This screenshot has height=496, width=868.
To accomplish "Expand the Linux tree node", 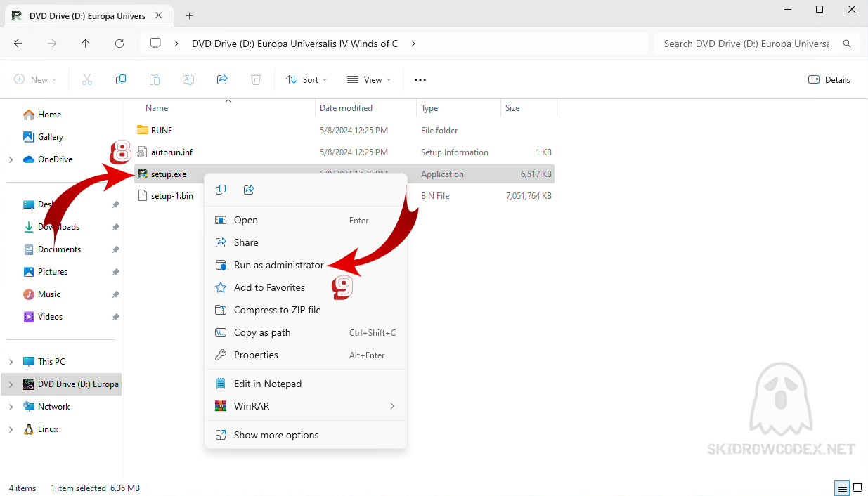I will pos(11,429).
